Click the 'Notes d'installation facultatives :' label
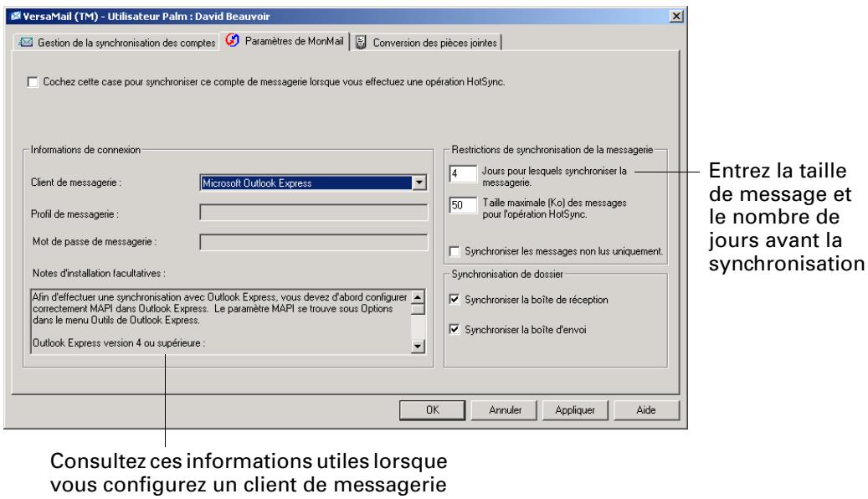This screenshot has height=499, width=868. (x=99, y=273)
